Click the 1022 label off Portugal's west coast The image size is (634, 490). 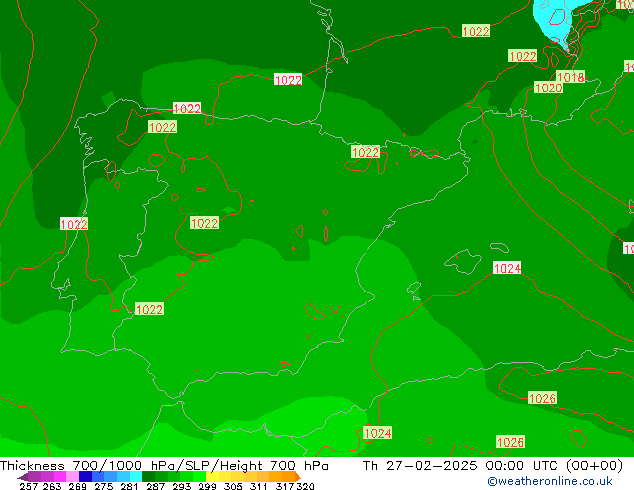click(x=74, y=224)
